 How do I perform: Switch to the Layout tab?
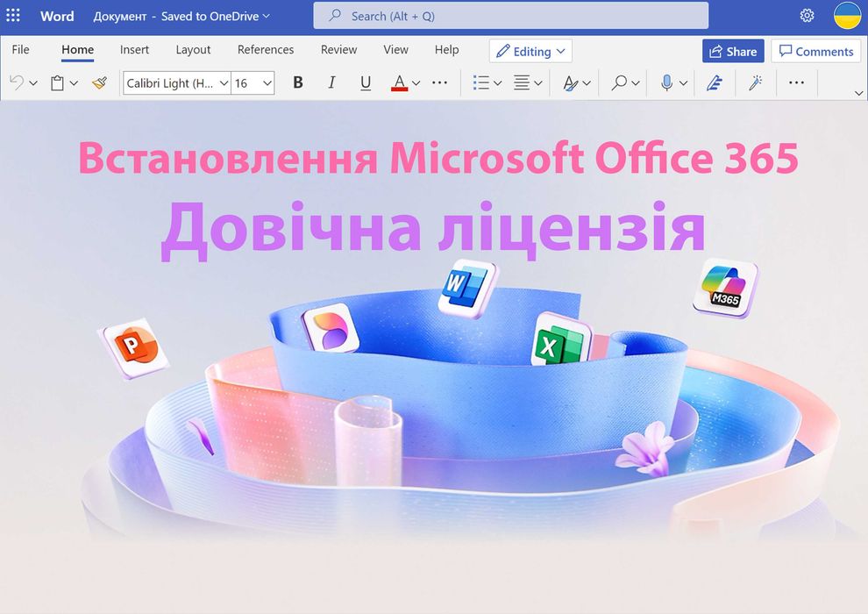pos(193,50)
